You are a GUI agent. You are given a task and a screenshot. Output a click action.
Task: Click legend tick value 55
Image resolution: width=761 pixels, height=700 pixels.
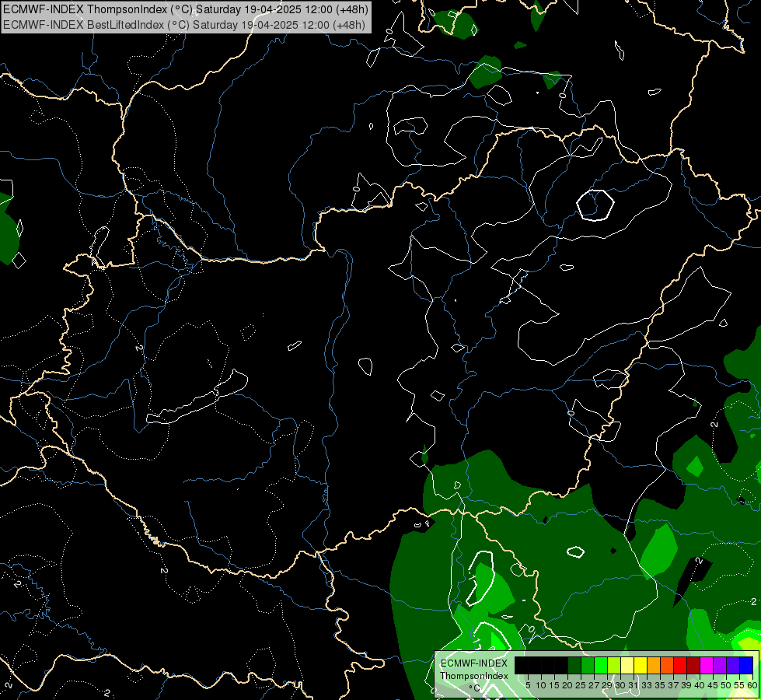(740, 685)
